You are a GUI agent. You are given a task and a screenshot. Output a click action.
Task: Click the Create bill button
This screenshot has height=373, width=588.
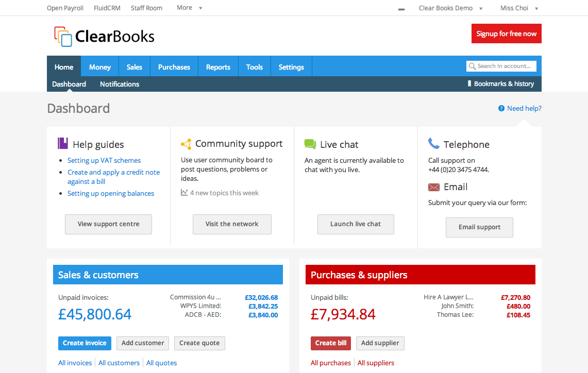(331, 343)
